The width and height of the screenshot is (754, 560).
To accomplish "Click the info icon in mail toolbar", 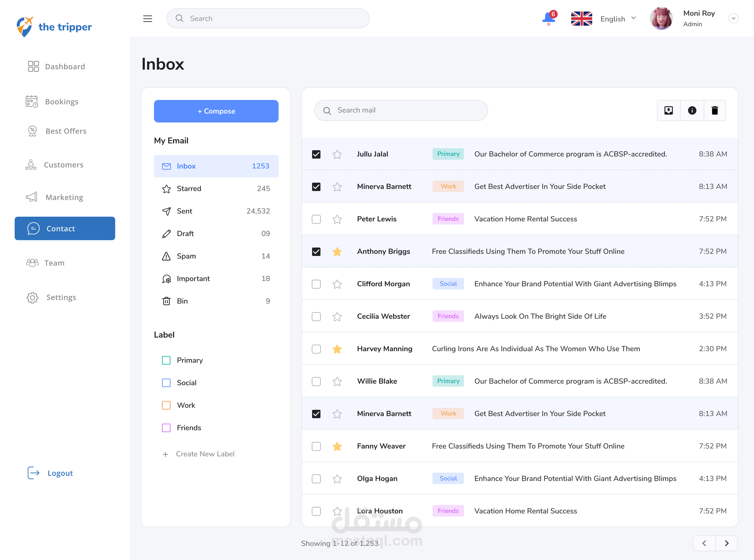I will tap(692, 110).
